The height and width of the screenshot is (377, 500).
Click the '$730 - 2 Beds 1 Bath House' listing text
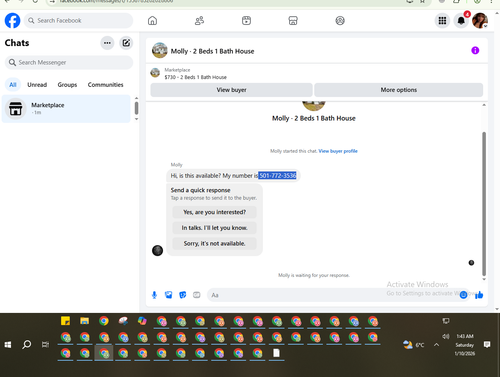195,77
